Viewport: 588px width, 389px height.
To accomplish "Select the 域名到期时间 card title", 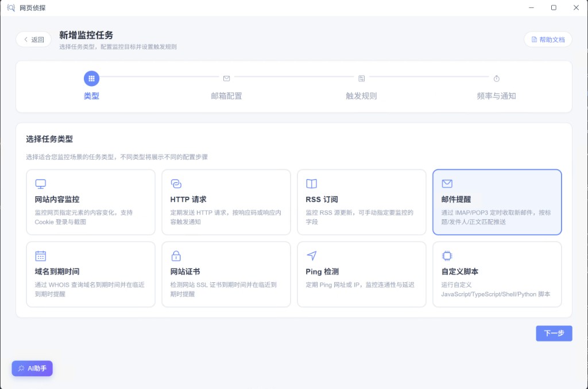I will pos(57,271).
